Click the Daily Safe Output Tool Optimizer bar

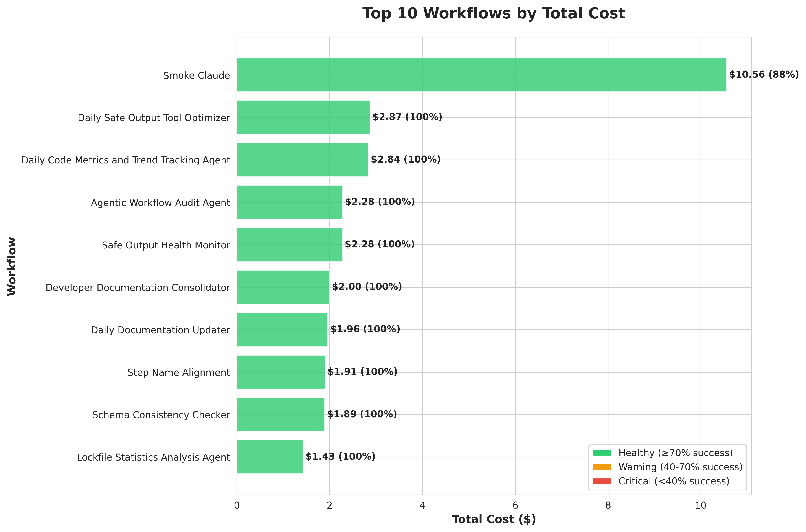pyautogui.click(x=303, y=117)
